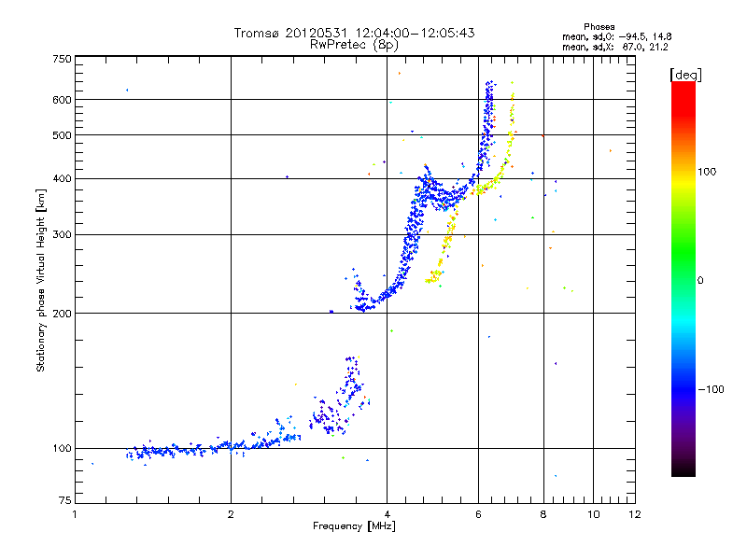The image size is (747, 560).
Task: Click the y-axis tick label '600'
Action: (x=62, y=100)
